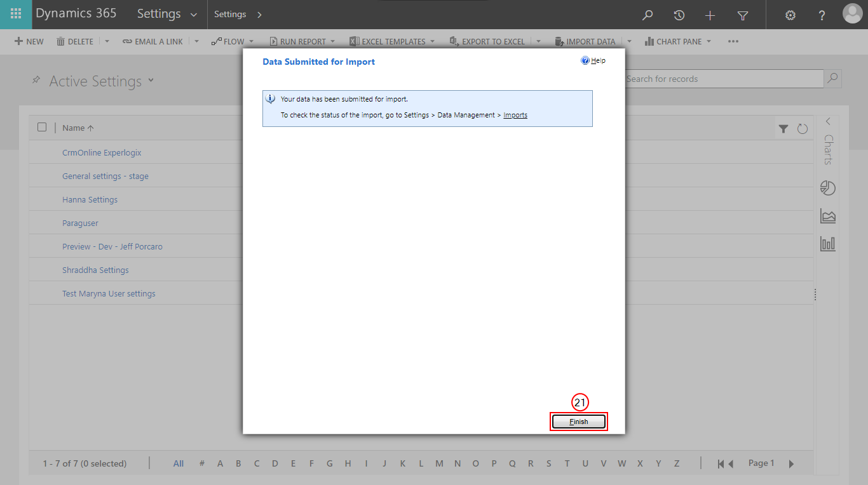Image resolution: width=868 pixels, height=485 pixels.
Task: Open the Hanna Settings record
Action: (x=90, y=199)
